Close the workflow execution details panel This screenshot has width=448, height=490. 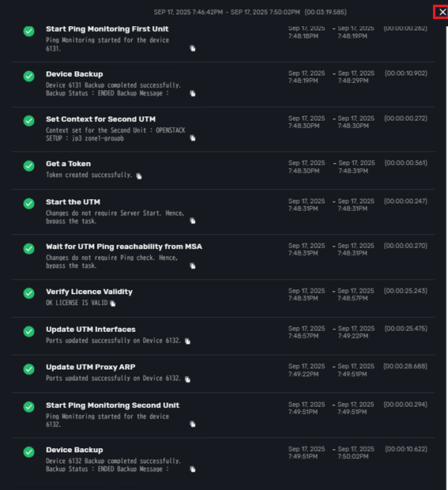coord(442,12)
